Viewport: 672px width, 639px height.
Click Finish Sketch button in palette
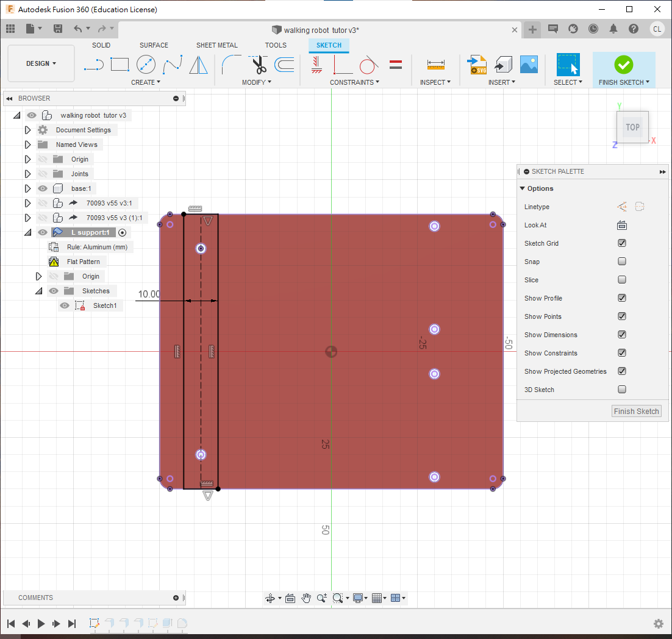636,412
